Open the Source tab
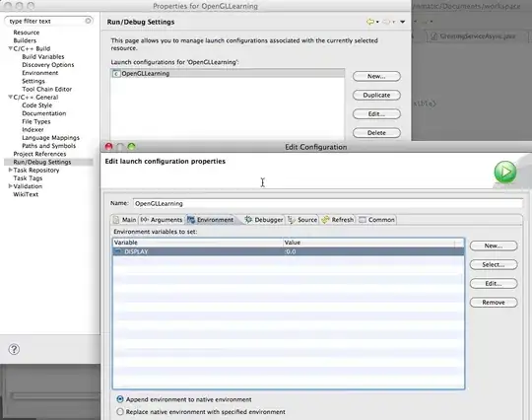The image size is (532, 420). (302, 220)
